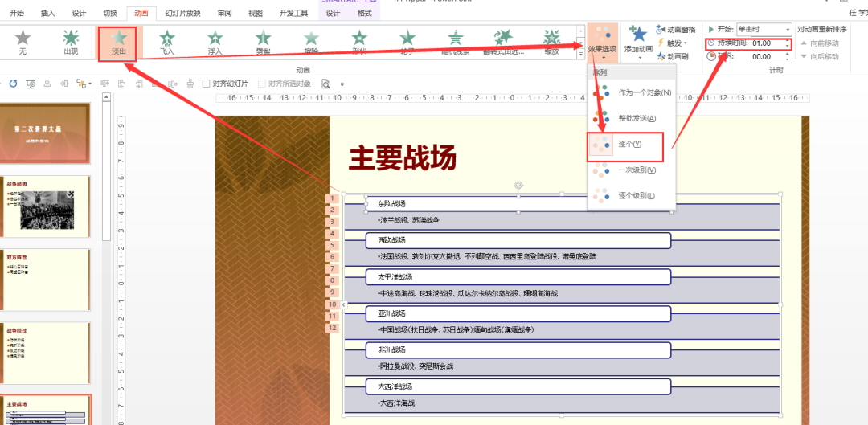
Task: Select the 战争经过 slide thumbnail
Action: tap(45, 353)
